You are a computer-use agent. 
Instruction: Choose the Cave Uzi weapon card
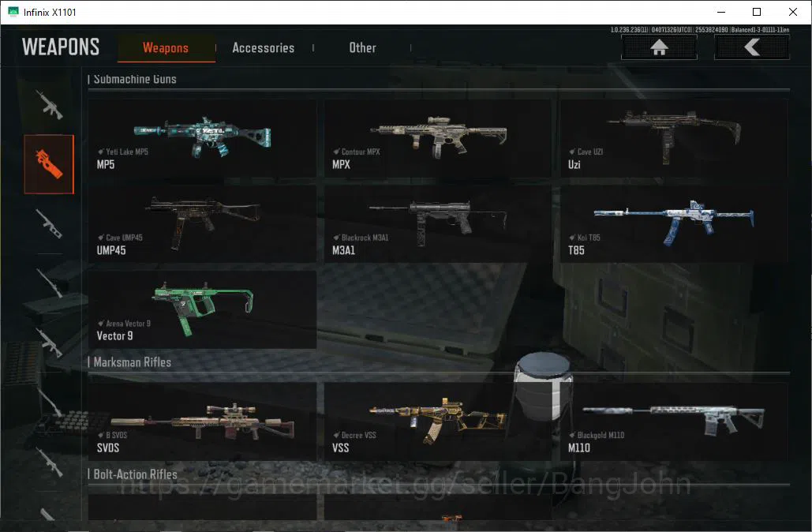pyautogui.click(x=674, y=138)
